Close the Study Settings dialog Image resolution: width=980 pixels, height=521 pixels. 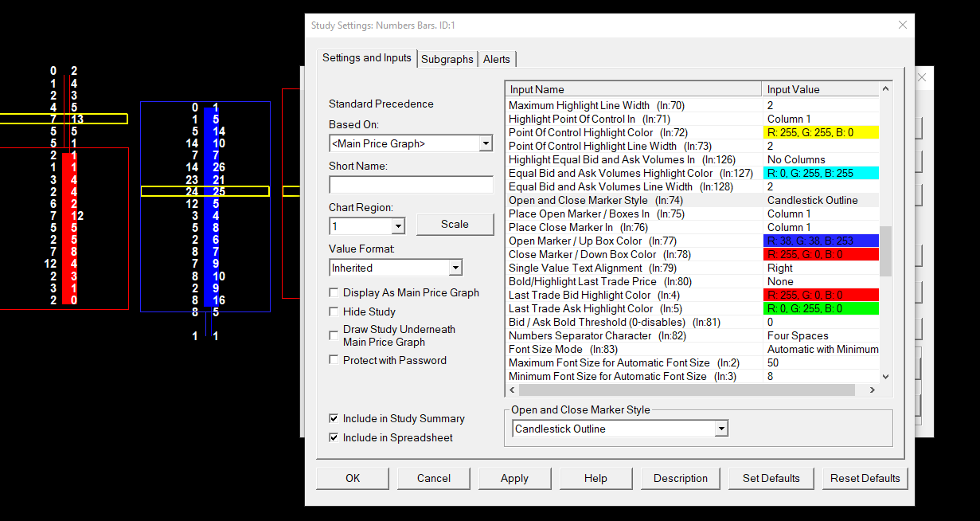point(902,25)
